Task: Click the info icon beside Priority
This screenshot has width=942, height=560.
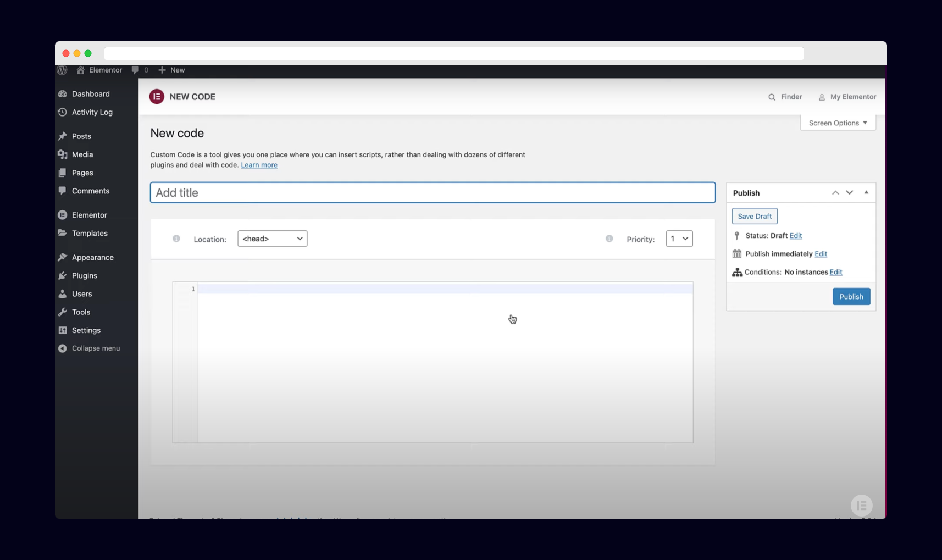Action: [x=609, y=239]
